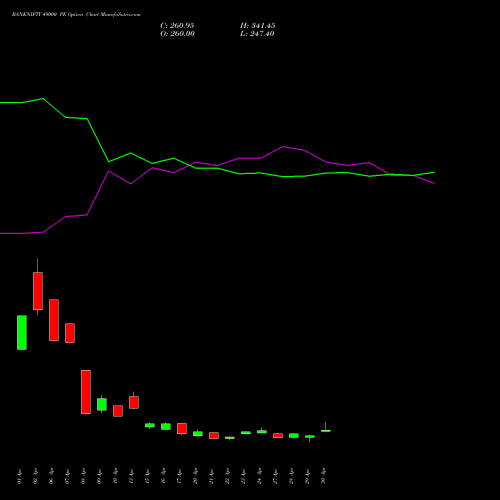Click the red candle for 21 Apr
The image size is (500, 500).
tap(214, 435)
